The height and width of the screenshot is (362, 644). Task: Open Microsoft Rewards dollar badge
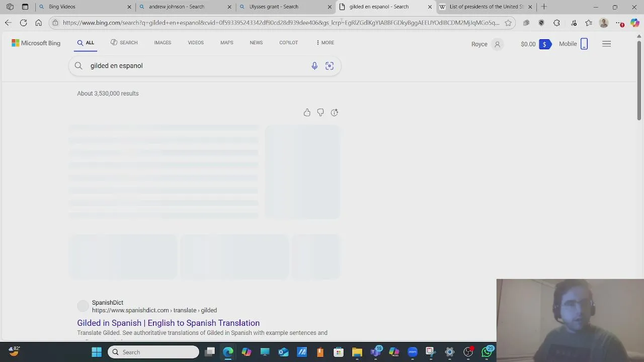click(x=544, y=44)
